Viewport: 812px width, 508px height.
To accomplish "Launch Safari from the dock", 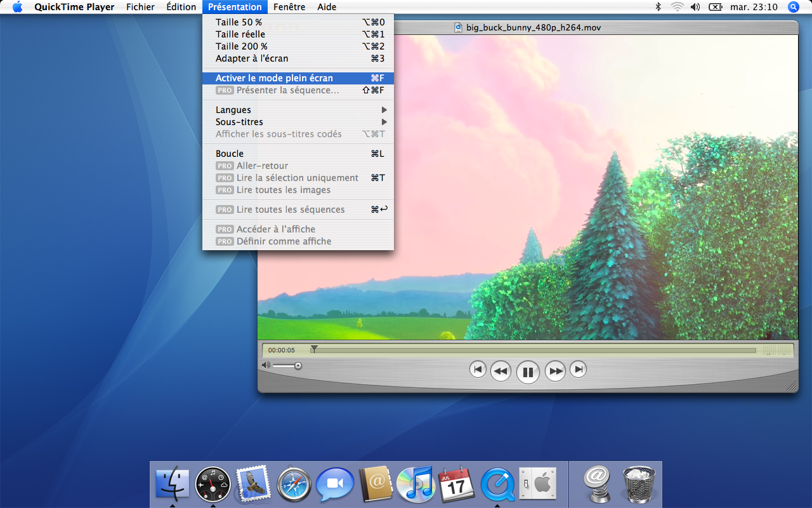I will click(294, 485).
